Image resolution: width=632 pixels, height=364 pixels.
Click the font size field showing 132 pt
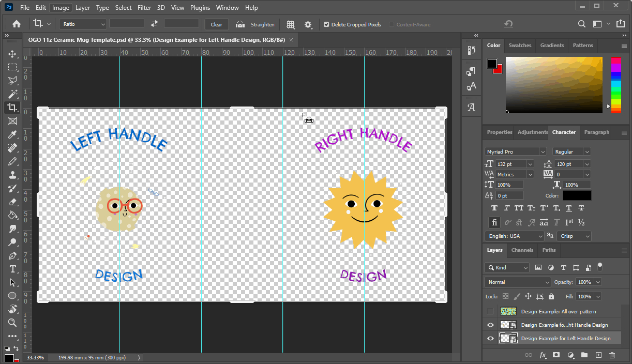tap(510, 164)
